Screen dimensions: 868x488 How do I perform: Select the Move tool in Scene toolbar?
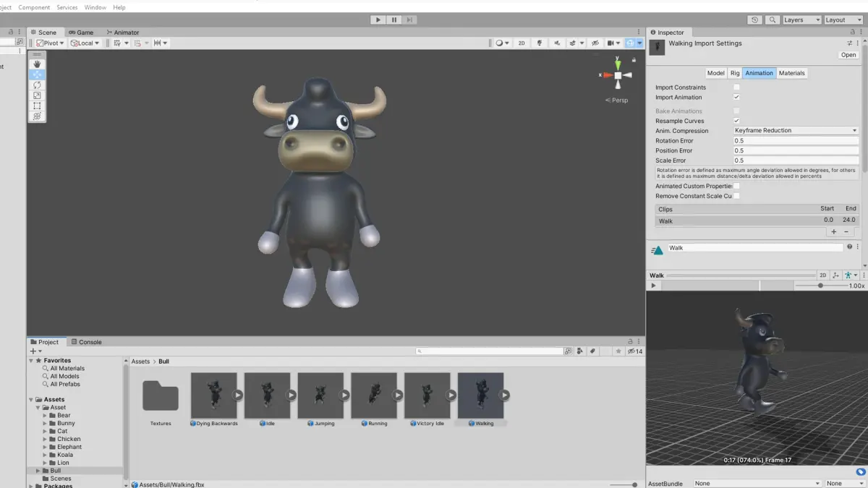(x=37, y=74)
